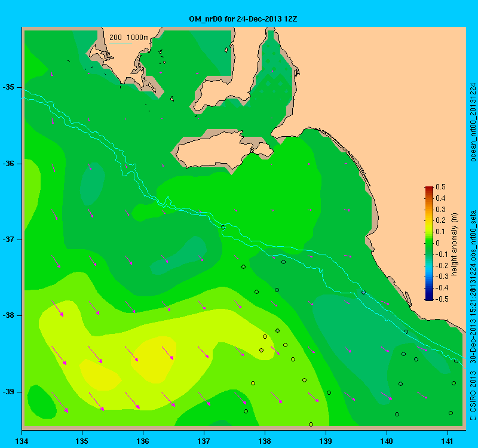Screen dimensions: 478x448
Task: Select the 135 longitude tick label
Action: (x=82, y=441)
